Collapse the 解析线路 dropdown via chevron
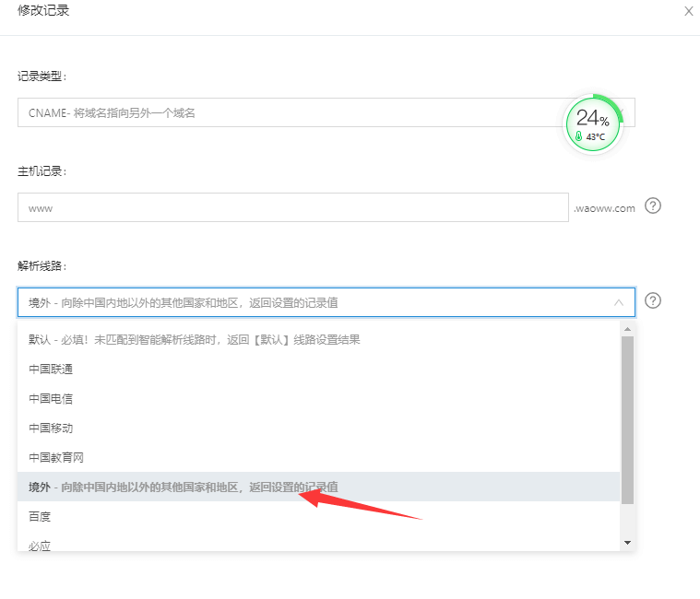 click(x=618, y=302)
